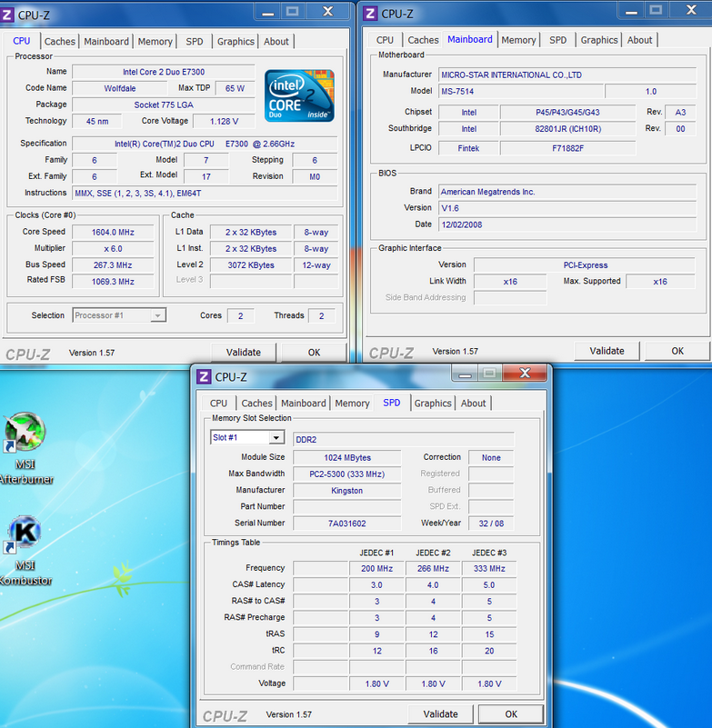Screen dimensions: 712x728
Task: Click Validate in the SPD window
Action: 441,714
